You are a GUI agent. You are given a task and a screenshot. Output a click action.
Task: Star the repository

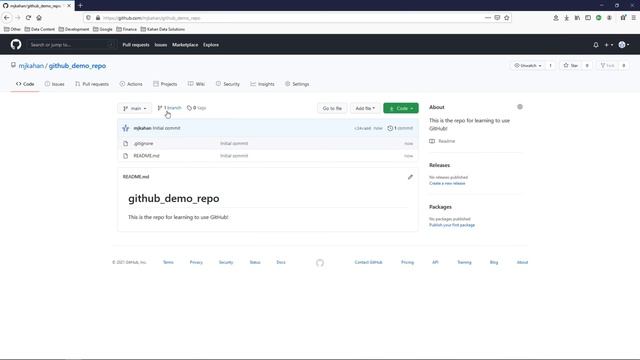pos(571,66)
